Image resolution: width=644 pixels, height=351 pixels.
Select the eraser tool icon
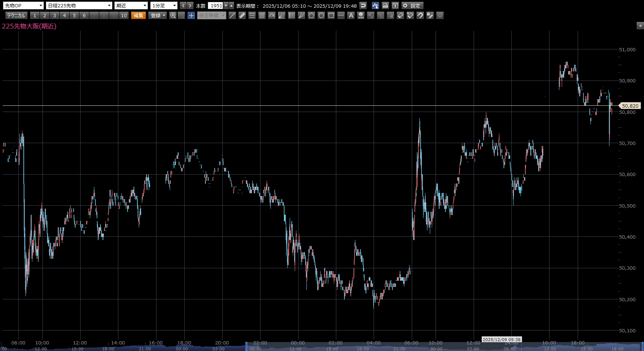pos(400,15)
